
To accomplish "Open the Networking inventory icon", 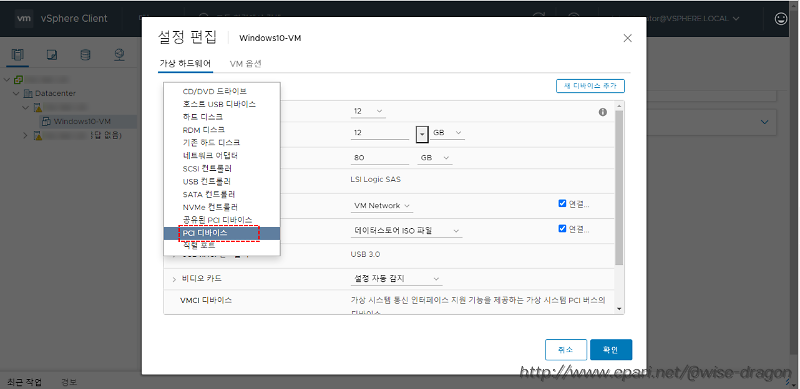I will [x=119, y=55].
